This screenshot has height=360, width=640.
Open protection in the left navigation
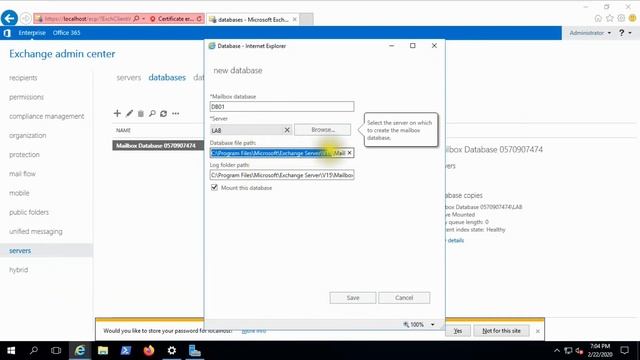24,154
